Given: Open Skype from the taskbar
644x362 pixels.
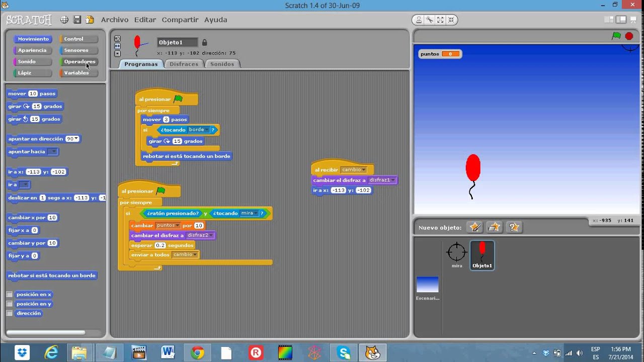Looking at the screenshot, I should point(344,353).
